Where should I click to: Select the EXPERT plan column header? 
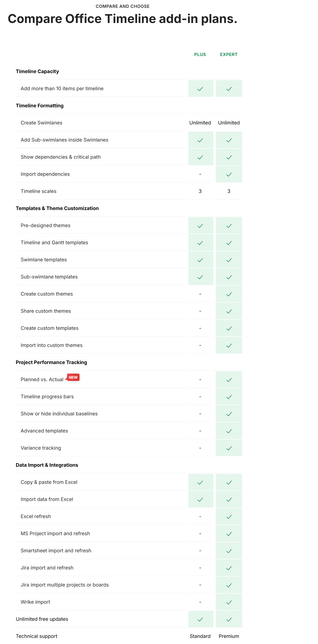point(229,55)
